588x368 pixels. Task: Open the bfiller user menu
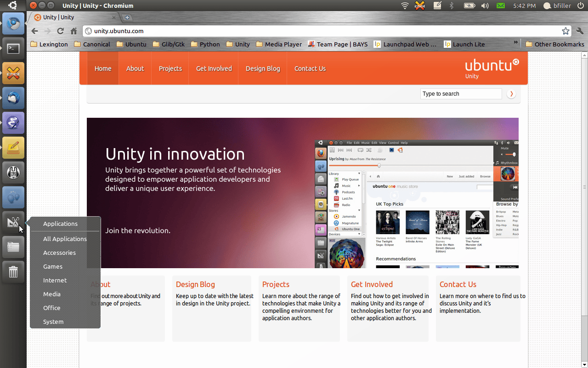[x=557, y=6]
